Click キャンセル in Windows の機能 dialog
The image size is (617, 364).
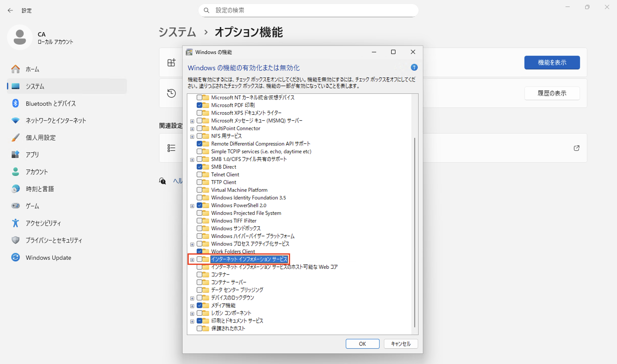pos(401,344)
